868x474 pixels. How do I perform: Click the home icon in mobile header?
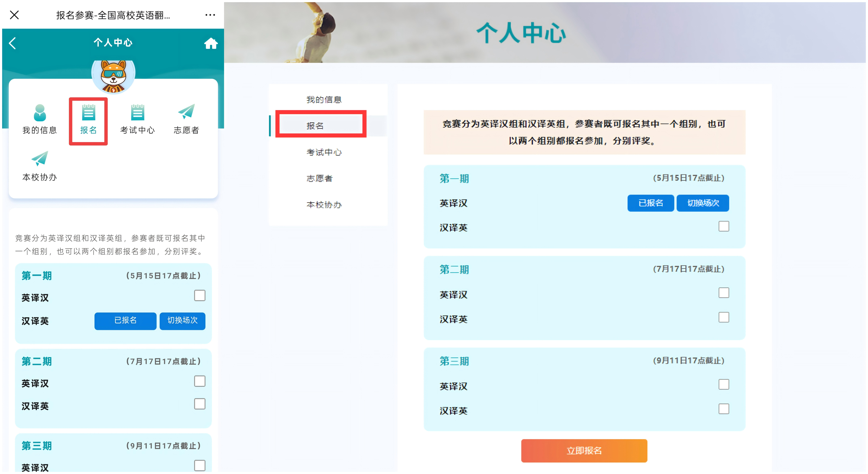[211, 44]
